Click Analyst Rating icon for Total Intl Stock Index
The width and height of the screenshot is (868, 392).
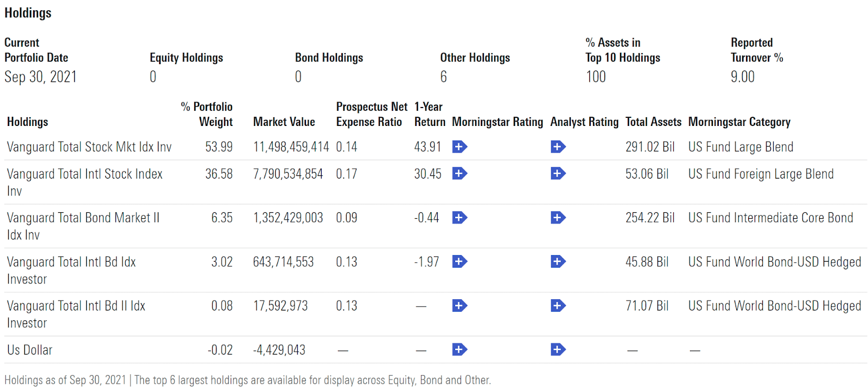click(558, 173)
